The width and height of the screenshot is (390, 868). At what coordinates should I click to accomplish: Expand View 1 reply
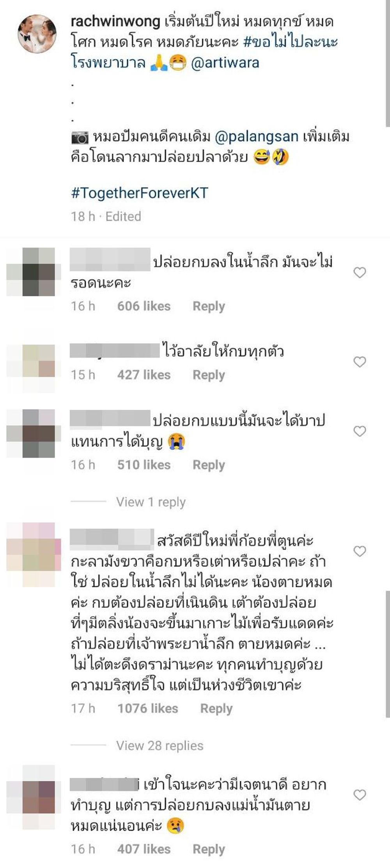pos(151,502)
